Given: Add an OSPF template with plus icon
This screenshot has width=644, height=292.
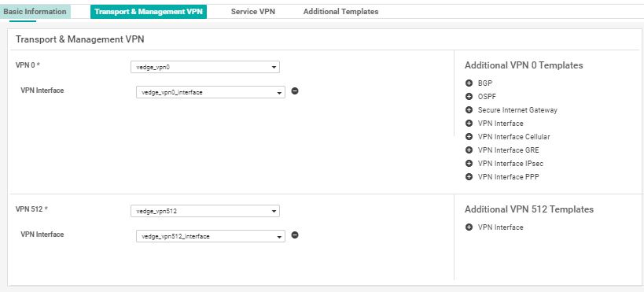Looking at the screenshot, I should (x=469, y=97).
